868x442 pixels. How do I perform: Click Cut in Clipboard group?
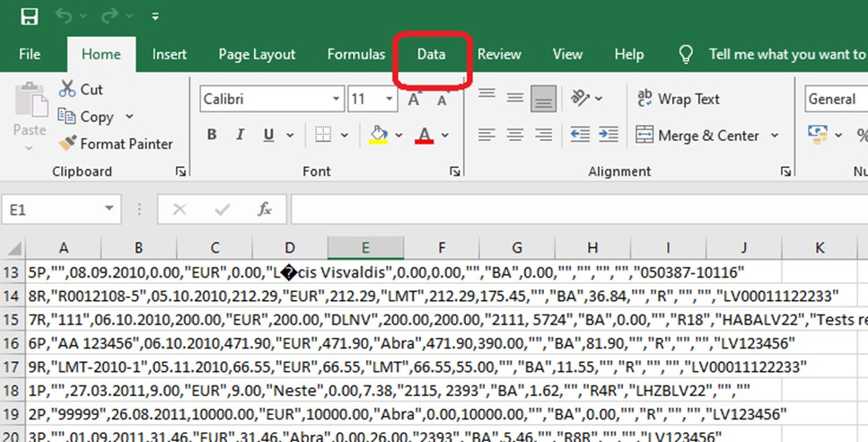[x=81, y=89]
